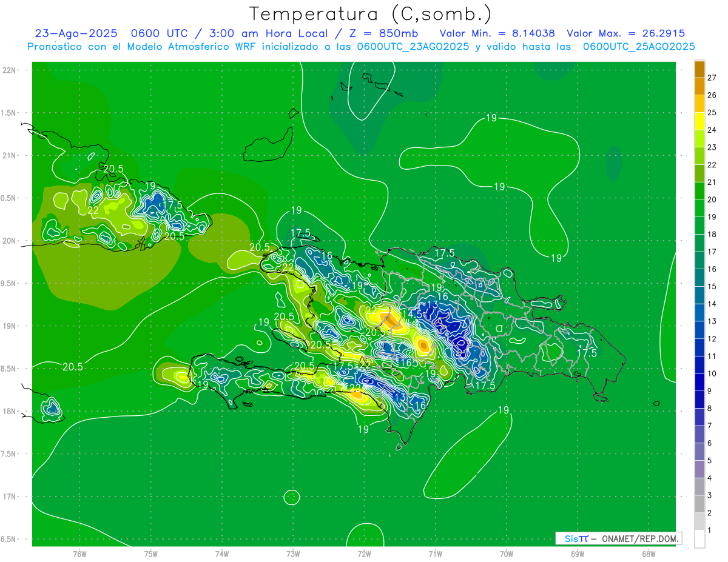
Task: Click color scale value "24"
Action: 712,130
